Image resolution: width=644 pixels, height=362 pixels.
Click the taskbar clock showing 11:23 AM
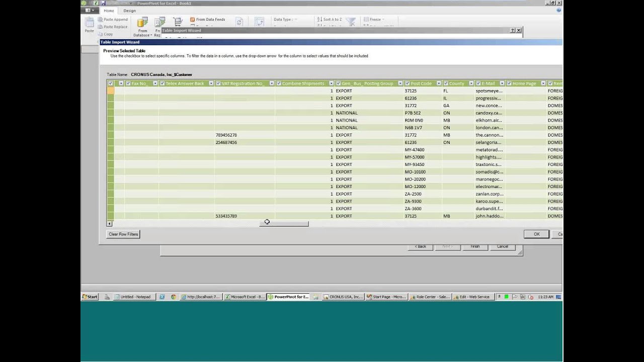545,297
